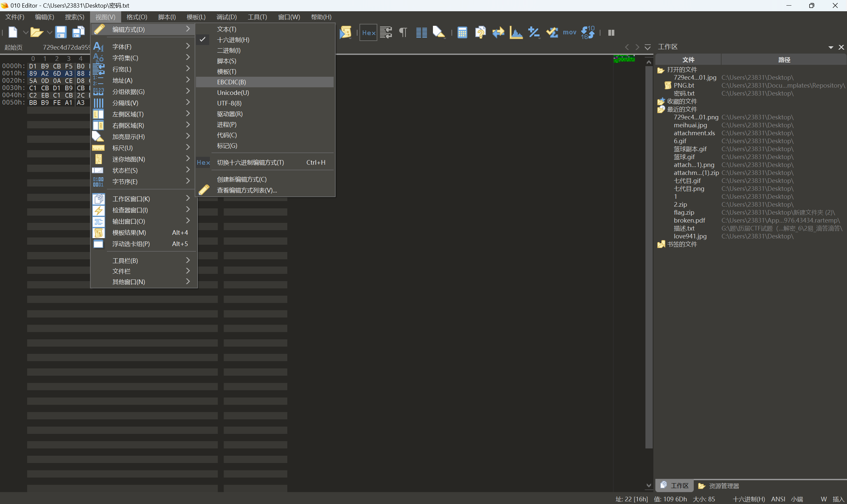Click the 10-to-16 base converter icon
Viewport: 847px width, 504px height.
pos(588,33)
